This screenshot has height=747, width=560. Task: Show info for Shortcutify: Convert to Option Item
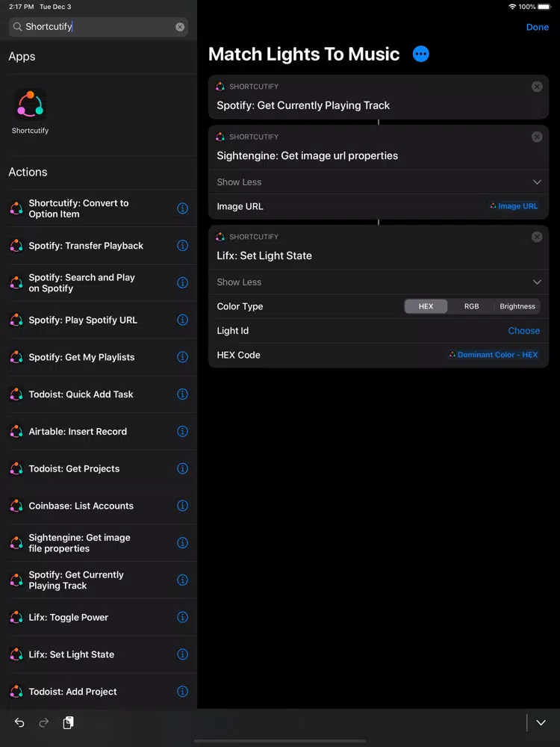[182, 208]
